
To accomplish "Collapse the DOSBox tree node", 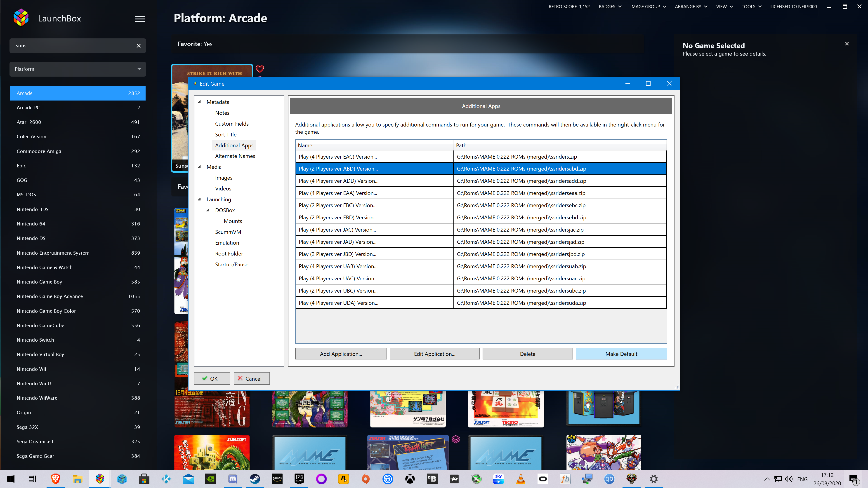I will point(208,210).
